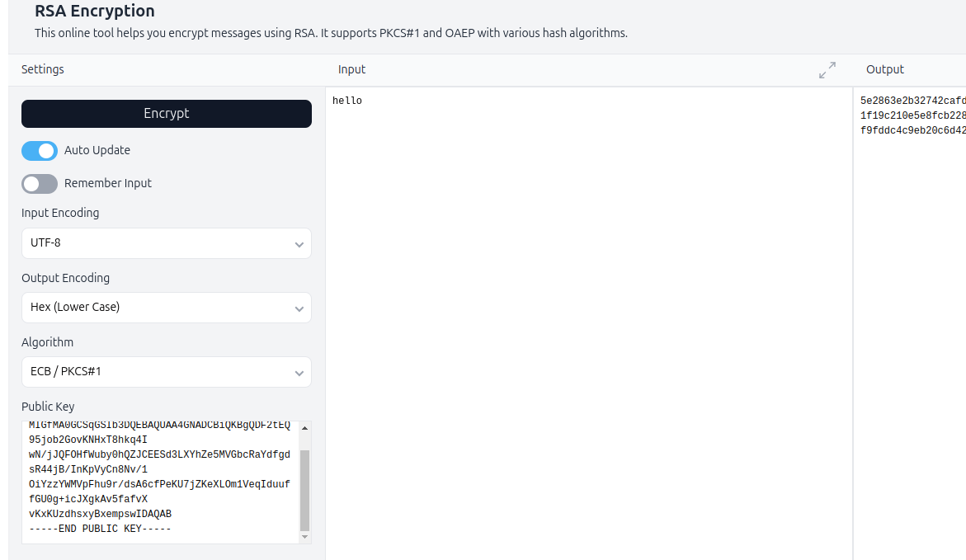Click the 'Auto Update' label text
This screenshot has width=966, height=560.
pos(97,150)
